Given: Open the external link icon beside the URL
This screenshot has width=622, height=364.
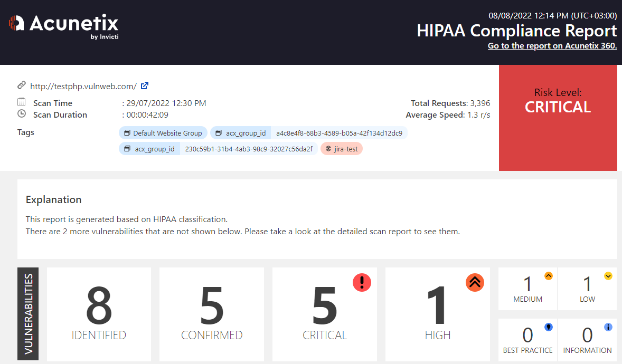Looking at the screenshot, I should tap(145, 85).
